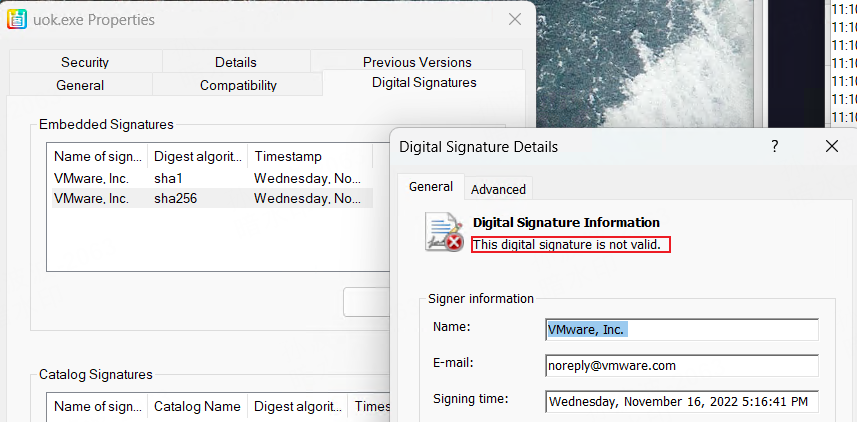Viewport: 857px width, 422px height.
Task: Go to the Previous Versions tab
Action: point(417,62)
